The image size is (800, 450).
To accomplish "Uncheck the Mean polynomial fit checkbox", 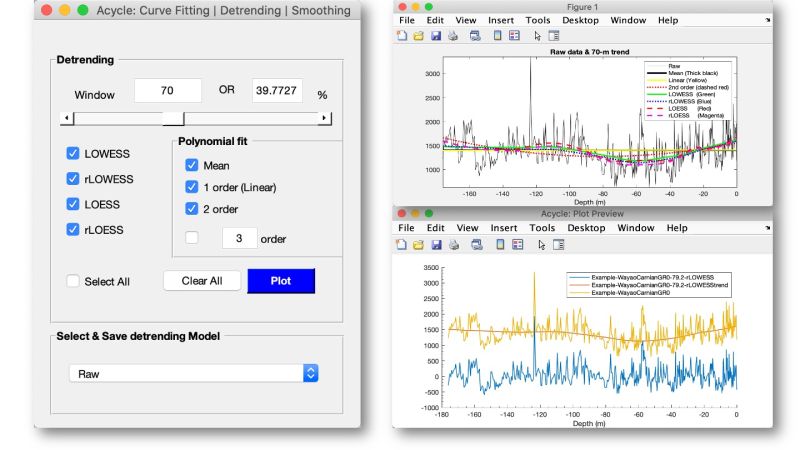I will coord(192,165).
